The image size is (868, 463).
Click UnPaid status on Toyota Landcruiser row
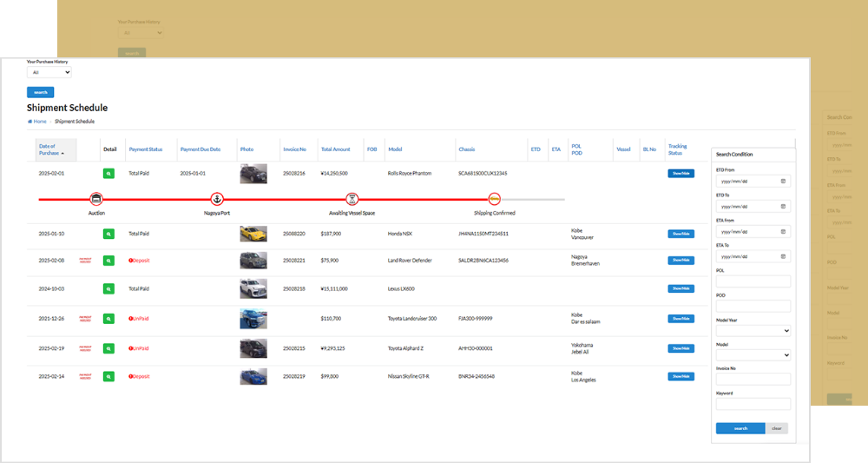click(139, 319)
